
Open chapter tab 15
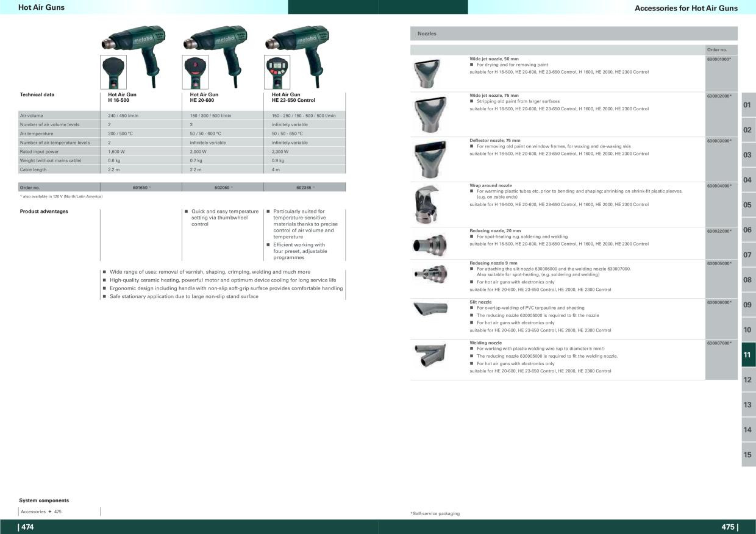click(x=749, y=455)
